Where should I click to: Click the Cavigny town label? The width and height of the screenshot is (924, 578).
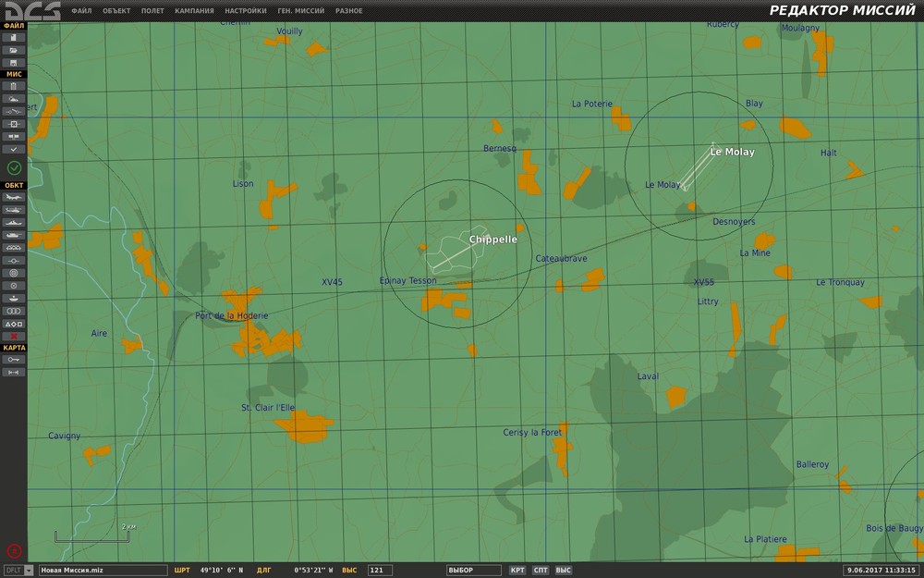[65, 436]
